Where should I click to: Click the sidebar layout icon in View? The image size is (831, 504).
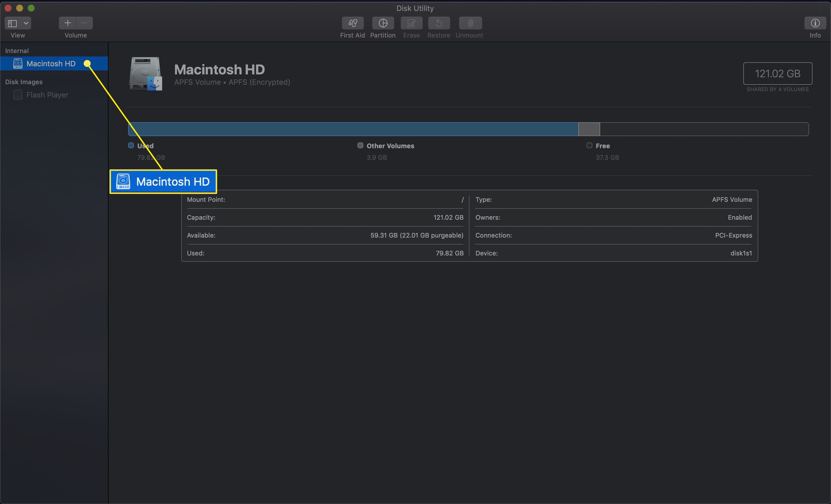point(12,23)
